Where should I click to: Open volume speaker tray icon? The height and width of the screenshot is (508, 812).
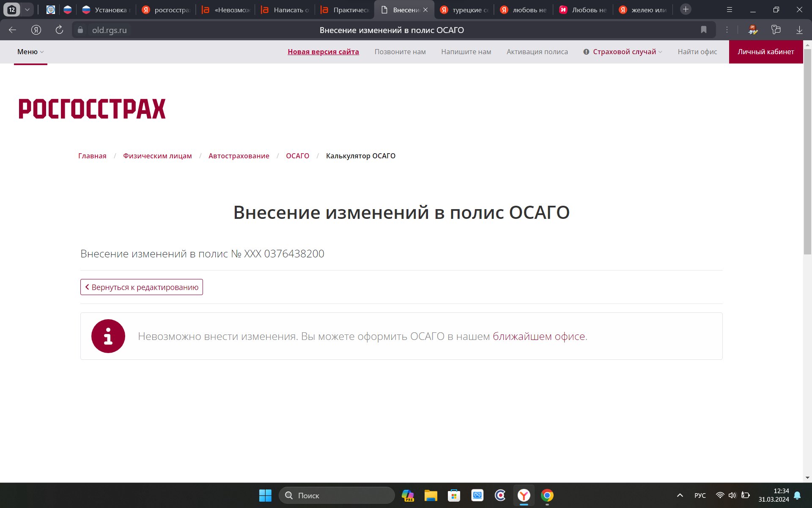[732, 495]
